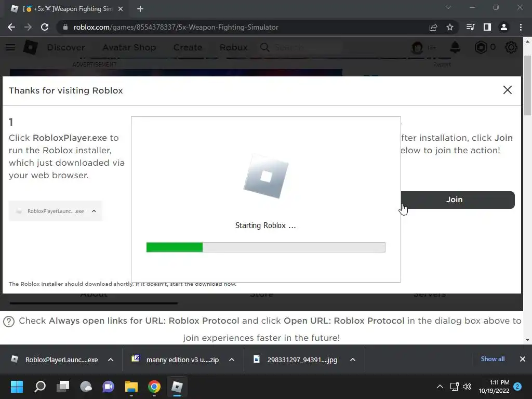Expand options for jpg download
532x399 pixels.
tap(353, 360)
